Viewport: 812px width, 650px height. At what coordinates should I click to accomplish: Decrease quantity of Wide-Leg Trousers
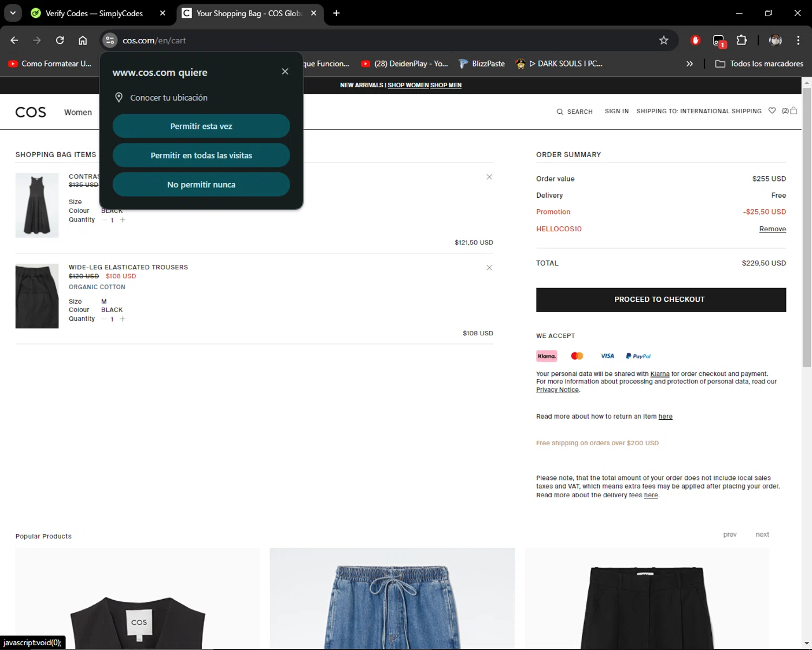point(104,319)
